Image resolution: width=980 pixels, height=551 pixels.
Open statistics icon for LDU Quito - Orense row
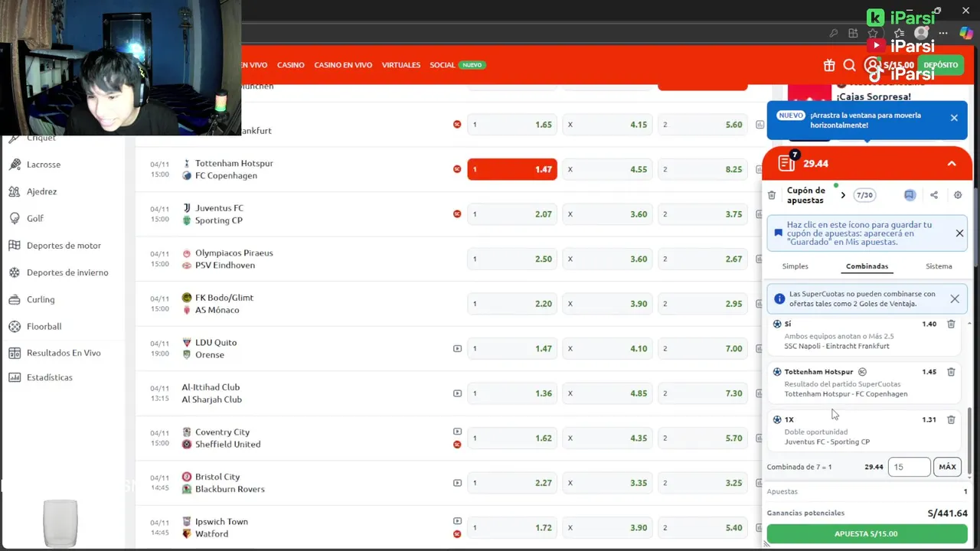pos(759,348)
